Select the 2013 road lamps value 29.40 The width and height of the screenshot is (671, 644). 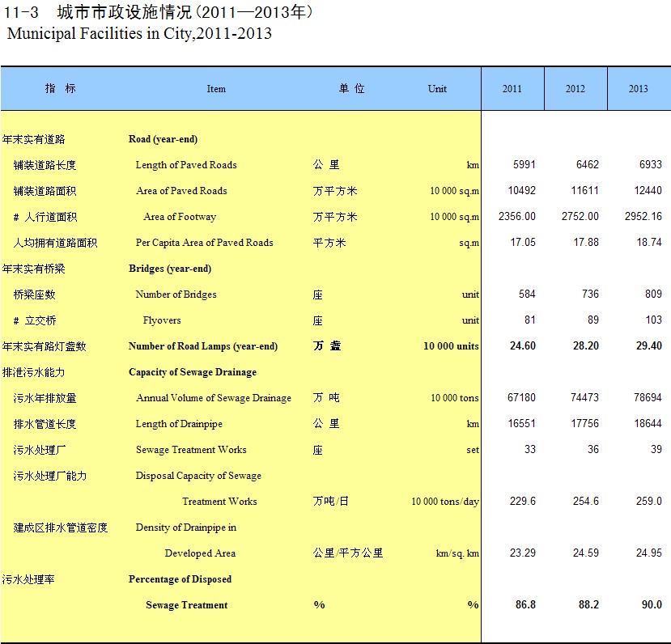648,346
